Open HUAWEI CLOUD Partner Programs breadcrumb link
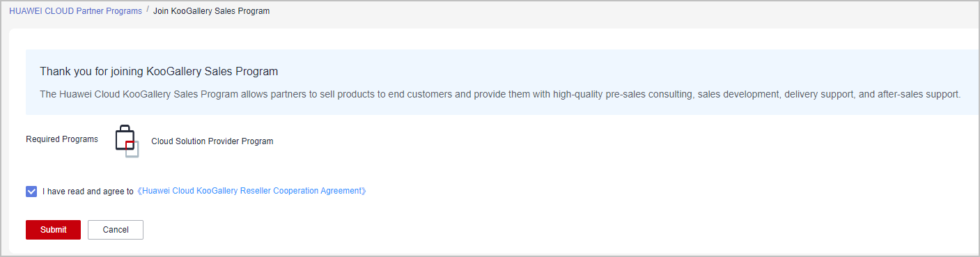The height and width of the screenshot is (257, 980). 75,11
